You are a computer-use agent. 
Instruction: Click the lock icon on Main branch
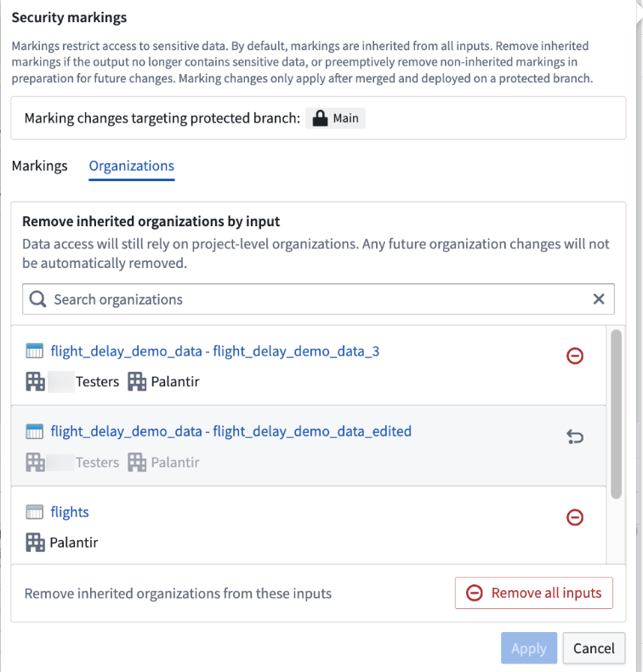point(320,118)
